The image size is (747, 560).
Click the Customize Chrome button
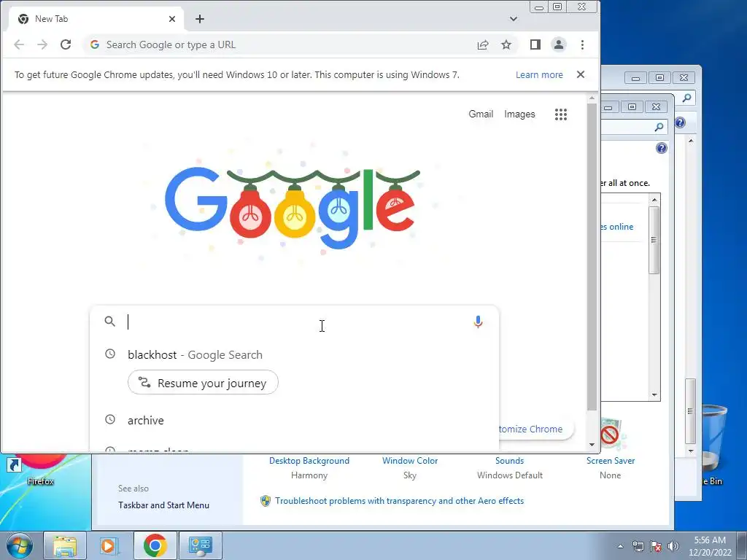coord(535,429)
